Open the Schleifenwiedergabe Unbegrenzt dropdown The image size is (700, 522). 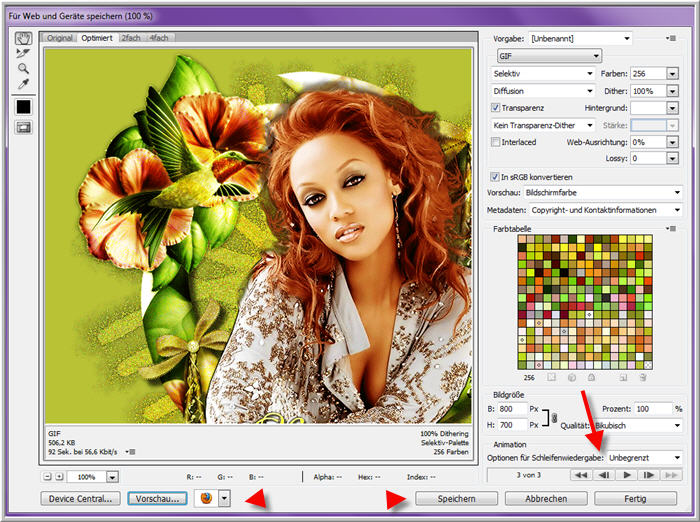pos(645,458)
